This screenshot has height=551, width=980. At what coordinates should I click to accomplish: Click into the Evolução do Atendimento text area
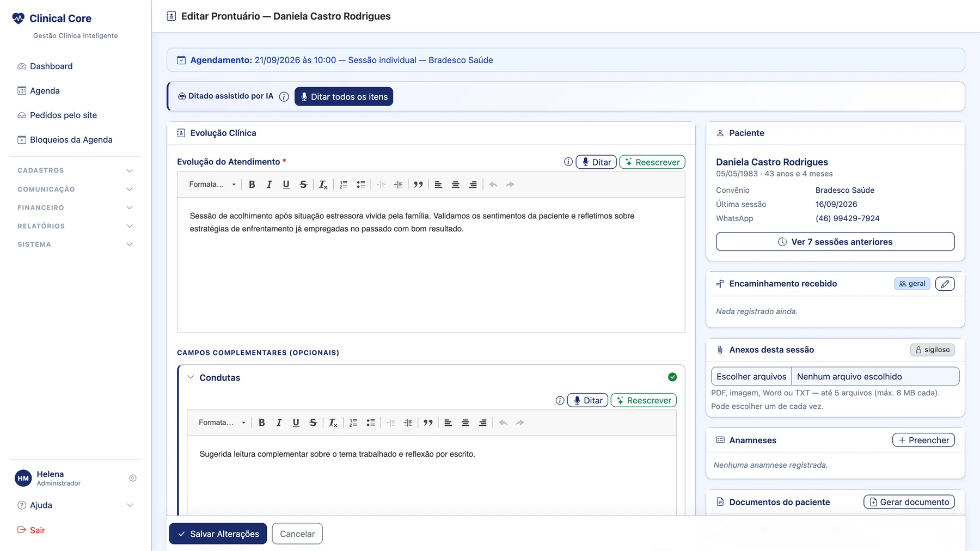pos(431,265)
